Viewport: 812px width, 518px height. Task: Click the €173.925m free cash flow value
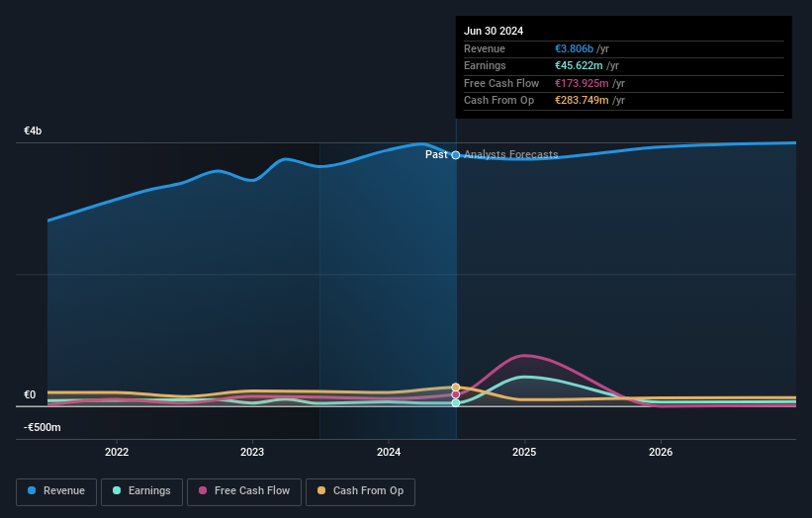point(582,83)
